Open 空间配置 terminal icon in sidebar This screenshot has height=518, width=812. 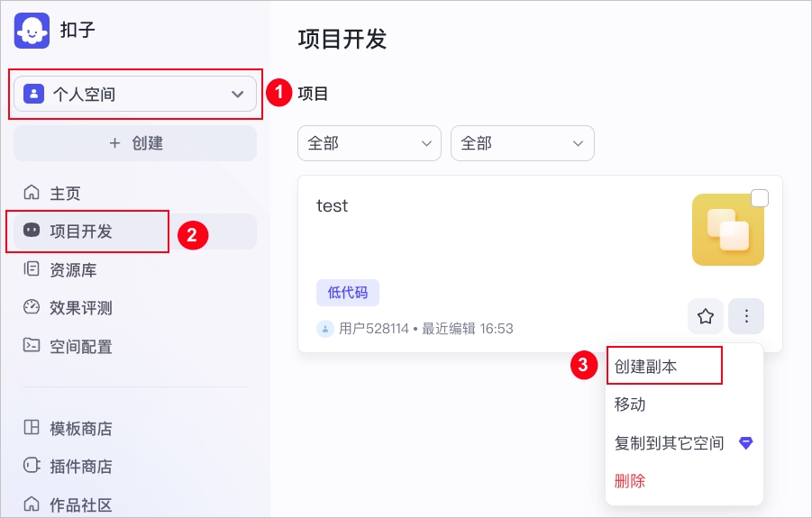pyautogui.click(x=32, y=345)
